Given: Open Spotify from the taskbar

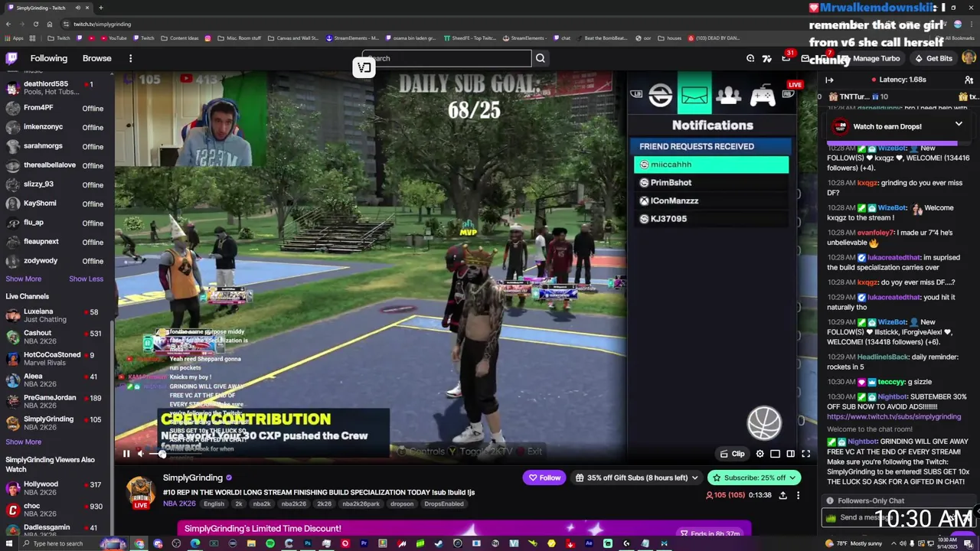Looking at the screenshot, I should point(270,543).
